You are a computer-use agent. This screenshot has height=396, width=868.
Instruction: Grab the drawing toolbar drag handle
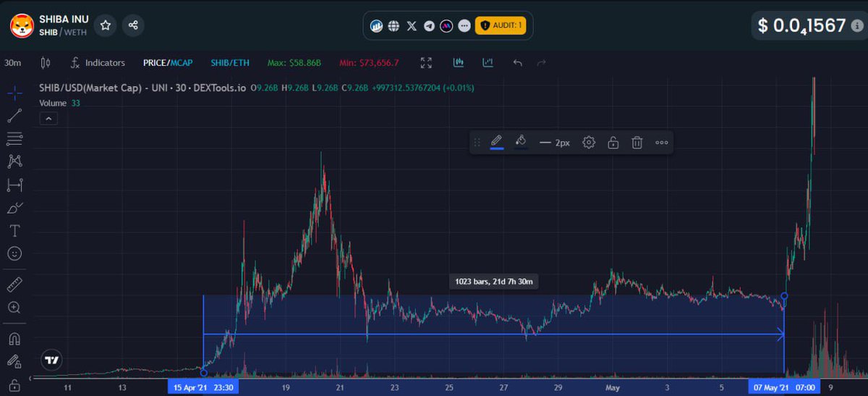pyautogui.click(x=477, y=143)
